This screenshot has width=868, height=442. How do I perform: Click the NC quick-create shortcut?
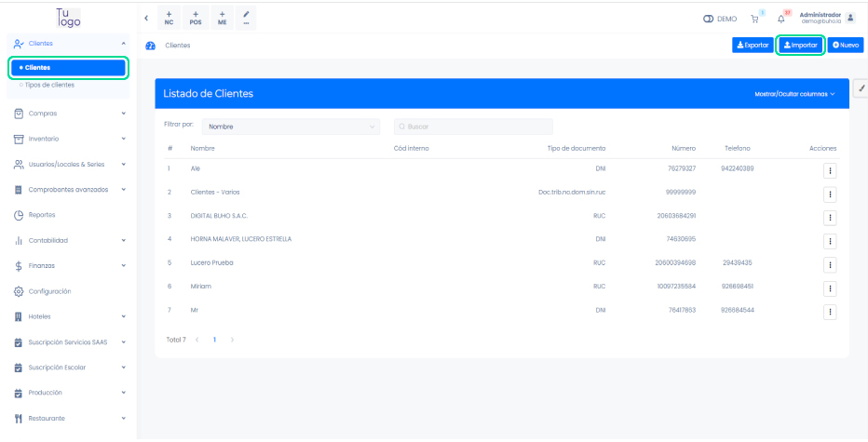coord(169,18)
